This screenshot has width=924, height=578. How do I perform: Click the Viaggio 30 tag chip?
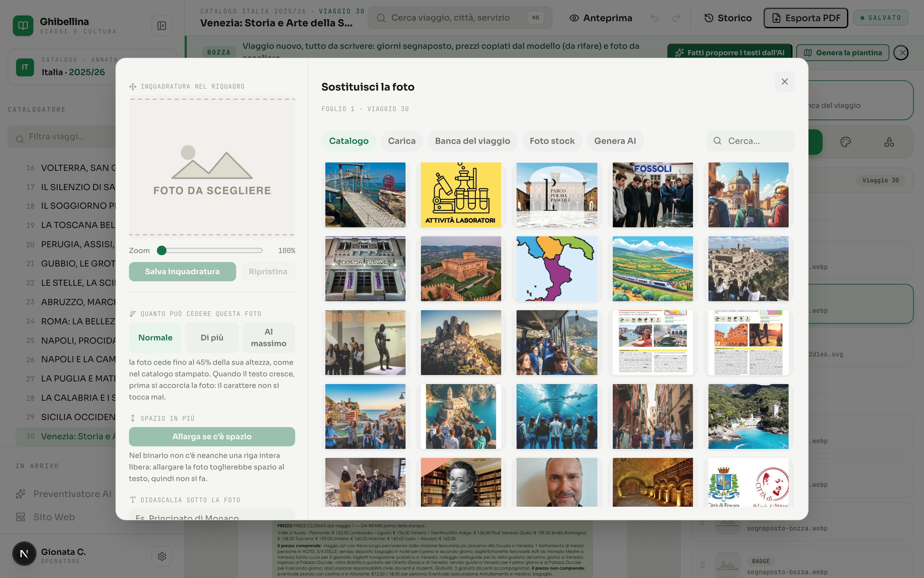pos(880,180)
